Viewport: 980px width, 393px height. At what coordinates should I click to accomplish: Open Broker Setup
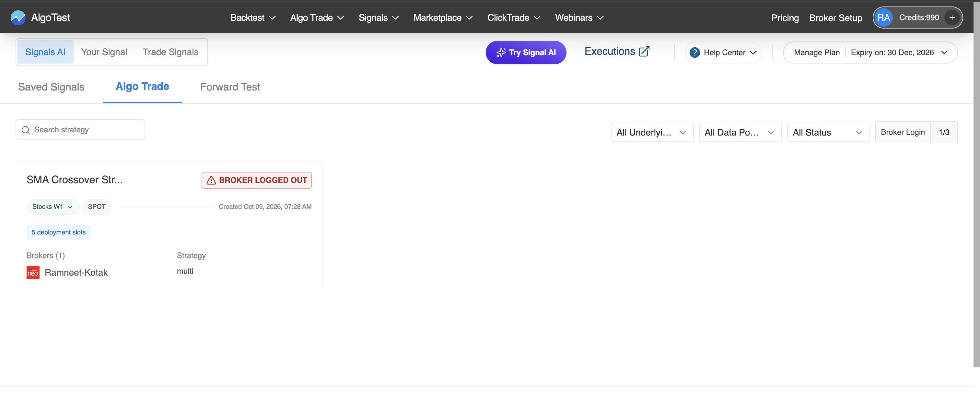click(x=835, y=18)
